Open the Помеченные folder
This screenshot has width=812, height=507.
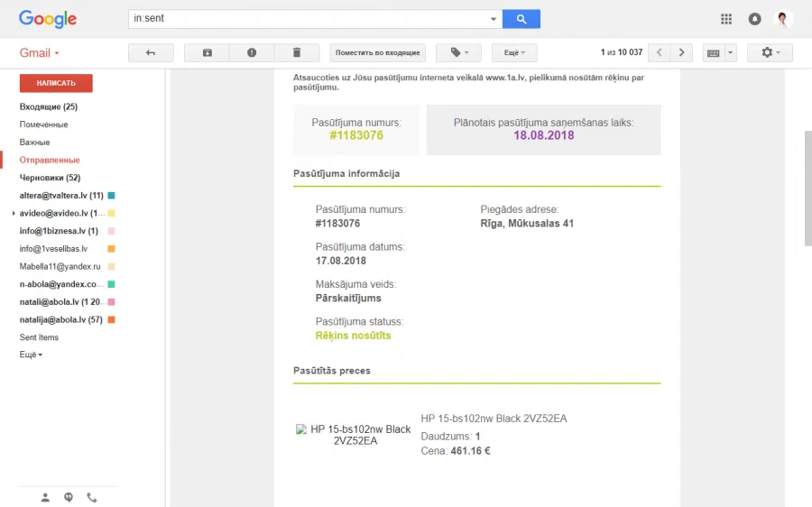pyautogui.click(x=43, y=124)
